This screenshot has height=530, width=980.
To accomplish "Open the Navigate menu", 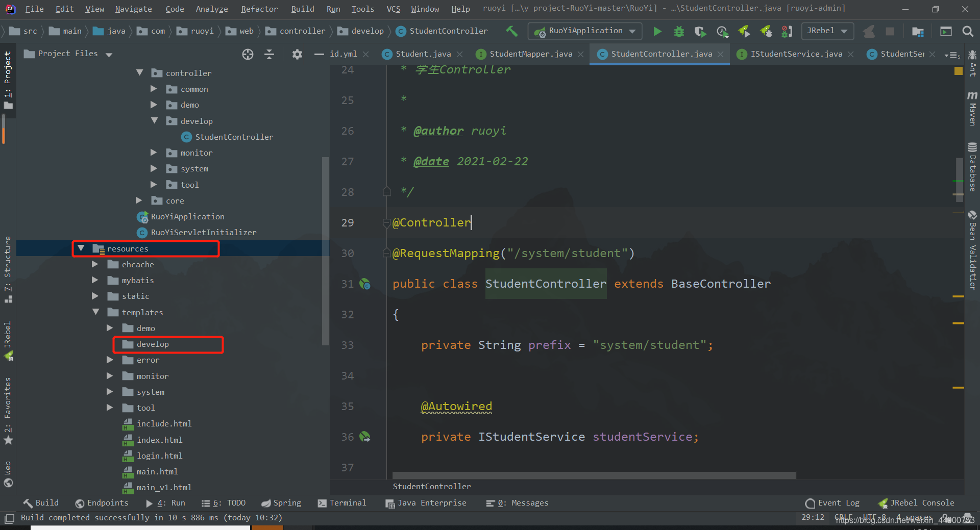I will (133, 9).
